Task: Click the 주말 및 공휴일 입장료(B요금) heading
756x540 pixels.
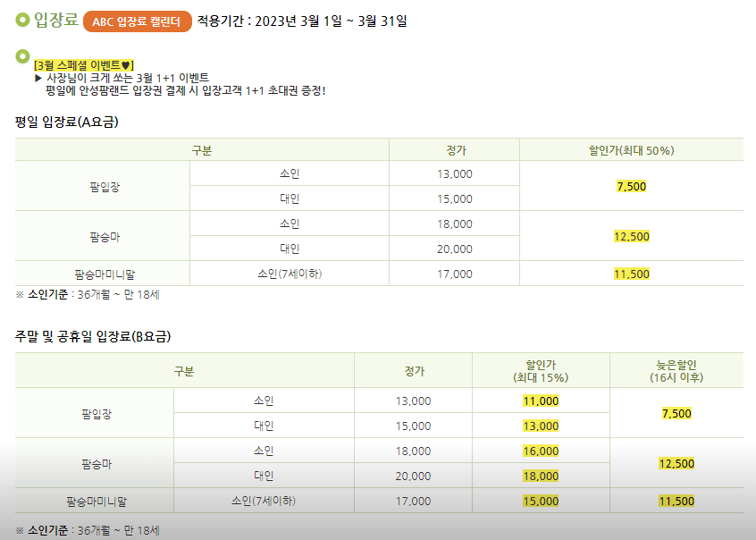Action: (x=93, y=336)
